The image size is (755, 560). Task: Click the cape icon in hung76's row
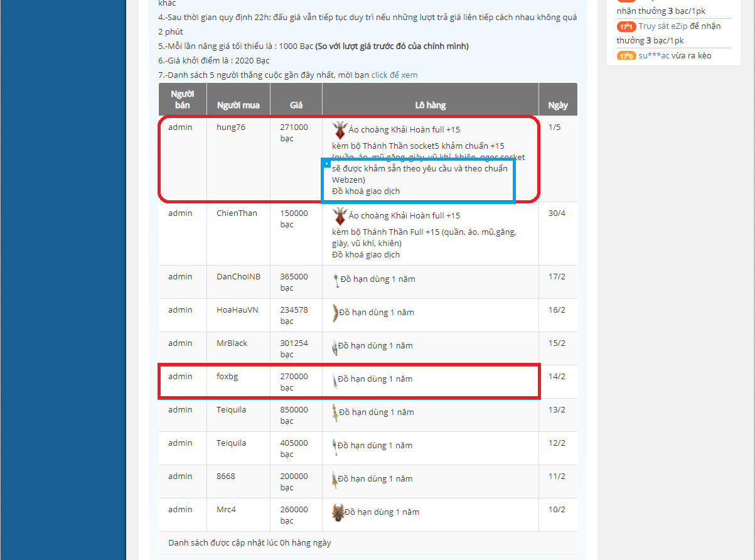pos(340,130)
